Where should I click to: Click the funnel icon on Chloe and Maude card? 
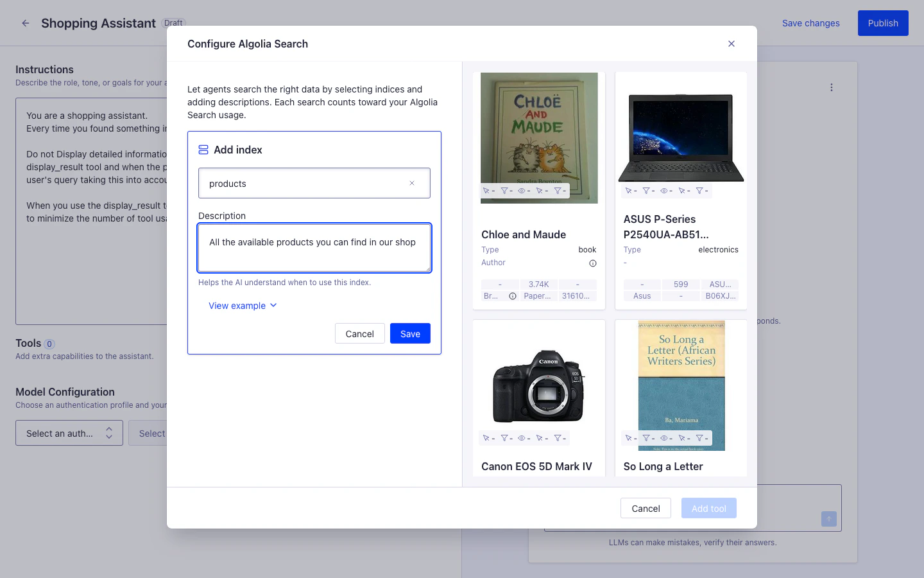504,190
